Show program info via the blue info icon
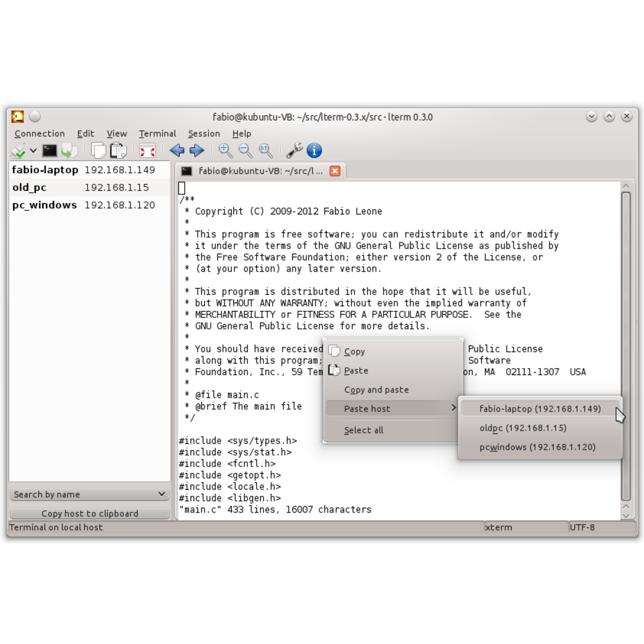Image resolution: width=644 pixels, height=644 pixels. pos(313,150)
